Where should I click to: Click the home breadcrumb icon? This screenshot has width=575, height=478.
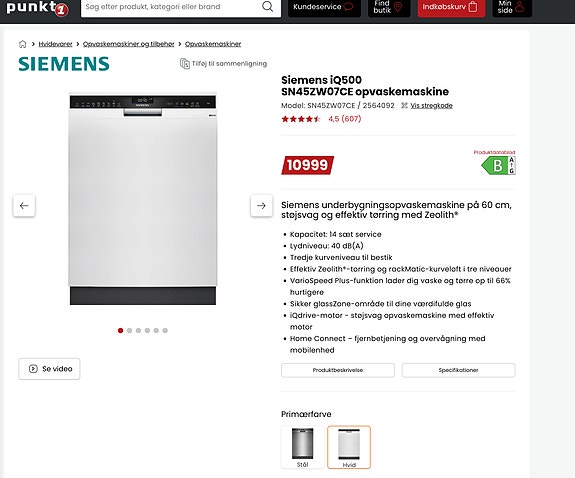(22, 44)
